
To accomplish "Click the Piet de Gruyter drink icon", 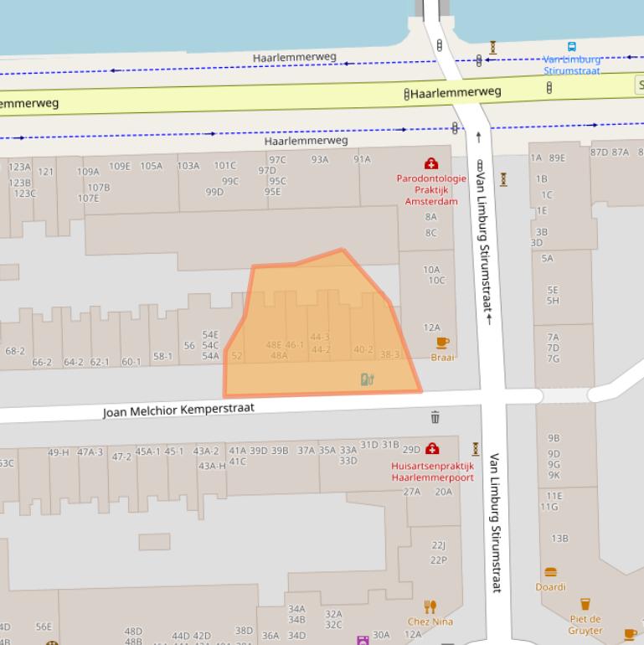I will tap(585, 604).
